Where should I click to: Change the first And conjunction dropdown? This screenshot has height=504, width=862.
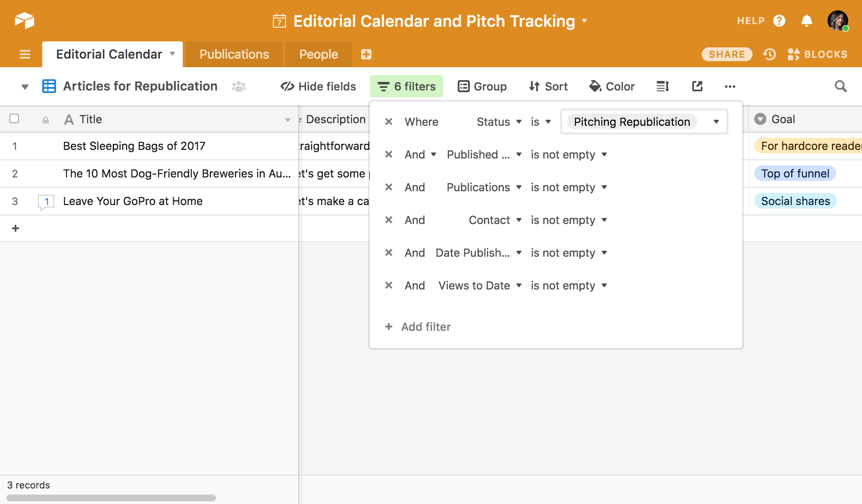[x=420, y=155]
